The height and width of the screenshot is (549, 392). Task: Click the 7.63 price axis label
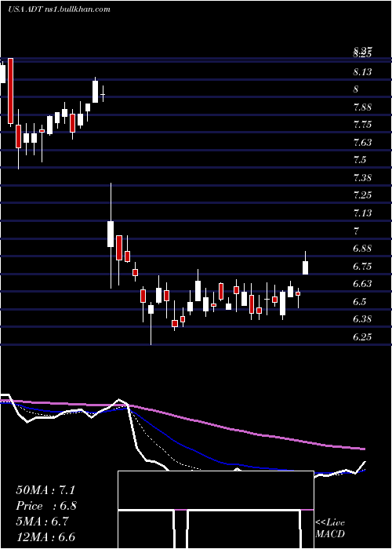(362, 143)
